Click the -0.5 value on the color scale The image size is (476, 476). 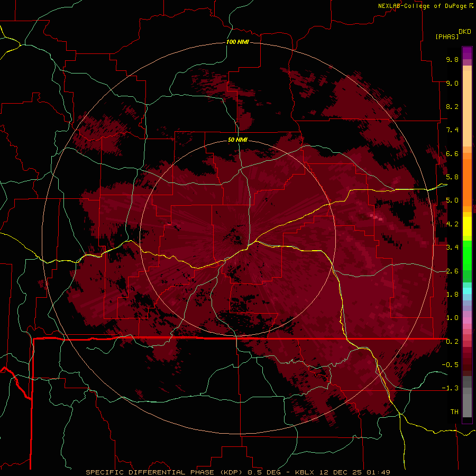pos(450,365)
